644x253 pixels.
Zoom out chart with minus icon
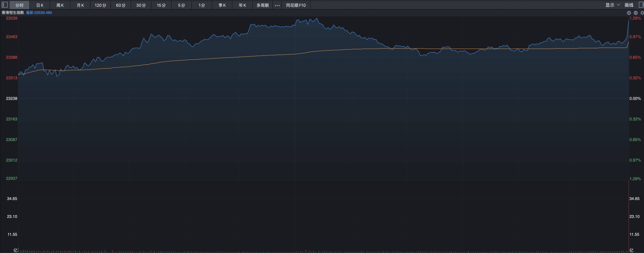[x=636, y=13]
